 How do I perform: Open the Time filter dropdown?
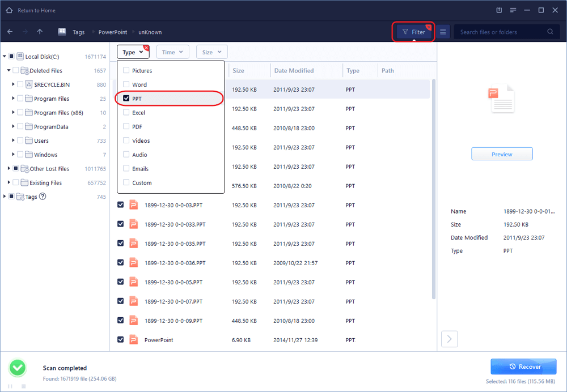pos(172,52)
